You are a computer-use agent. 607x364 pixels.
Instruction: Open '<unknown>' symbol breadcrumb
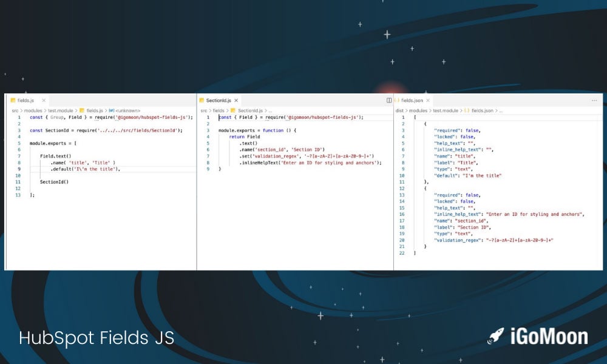(127, 110)
